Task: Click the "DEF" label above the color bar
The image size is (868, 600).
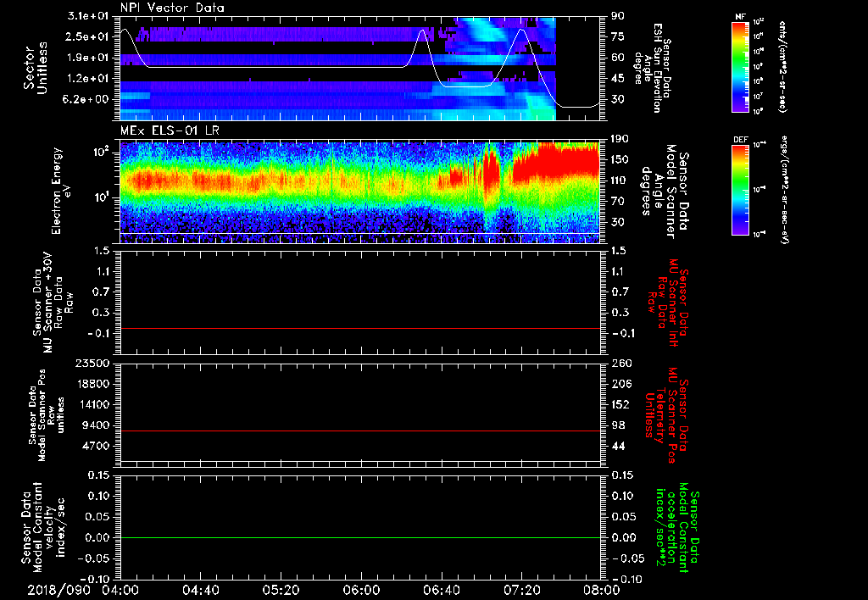Action: coord(740,140)
